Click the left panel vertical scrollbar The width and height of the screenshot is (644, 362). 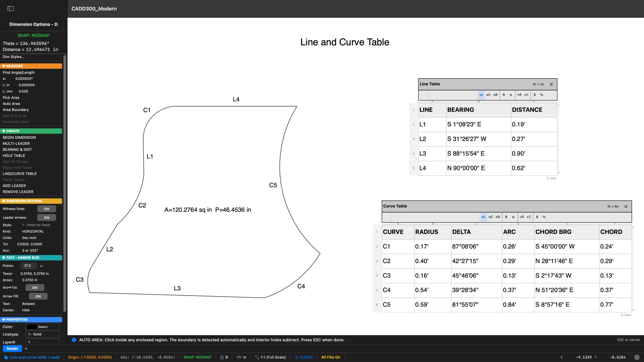point(65,184)
